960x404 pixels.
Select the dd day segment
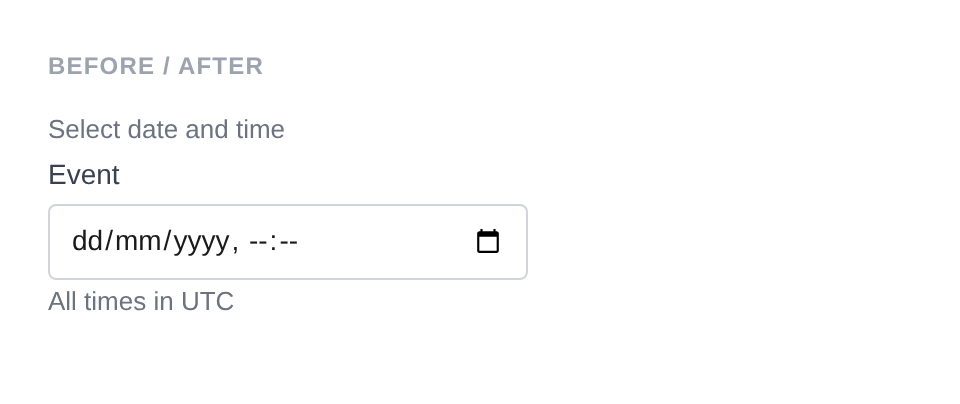(x=87, y=242)
